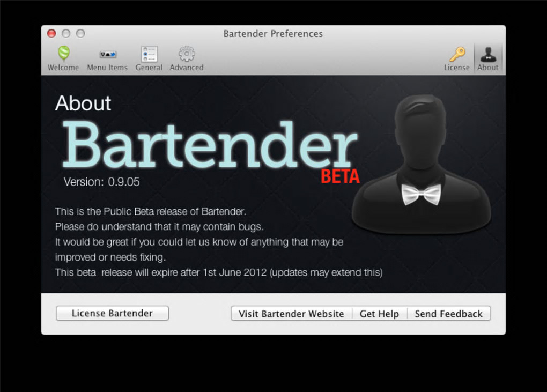Click the Bartender Preferences window title

tap(273, 34)
